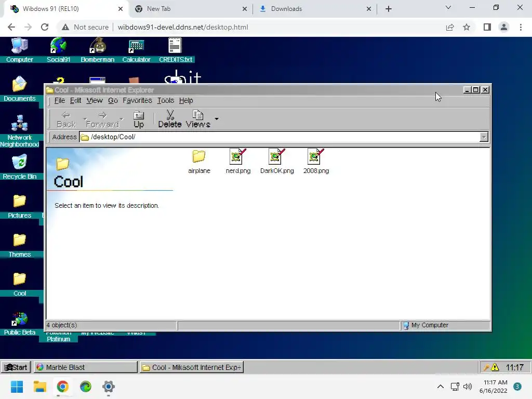Select the 2008.png file
The image size is (532, 399).
[x=316, y=162]
